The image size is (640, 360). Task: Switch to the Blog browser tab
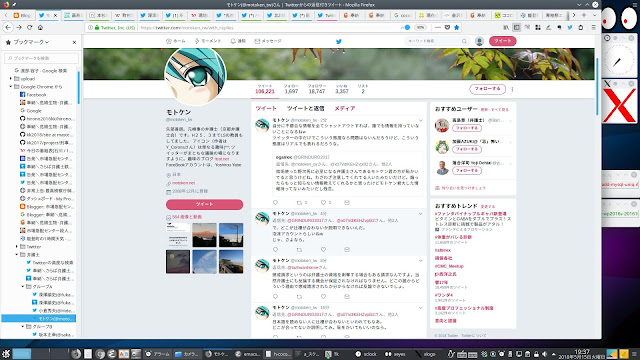coord(22,16)
